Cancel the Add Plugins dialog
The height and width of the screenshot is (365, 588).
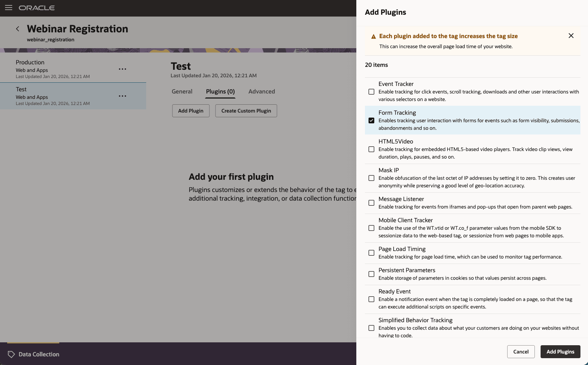(521, 352)
